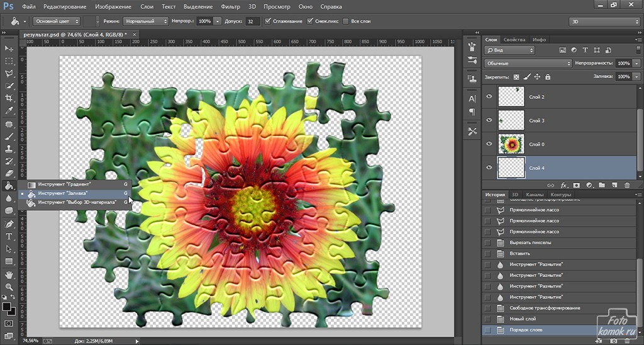Select the Sponge tool
This screenshot has height=345, width=644.
click(x=9, y=210)
